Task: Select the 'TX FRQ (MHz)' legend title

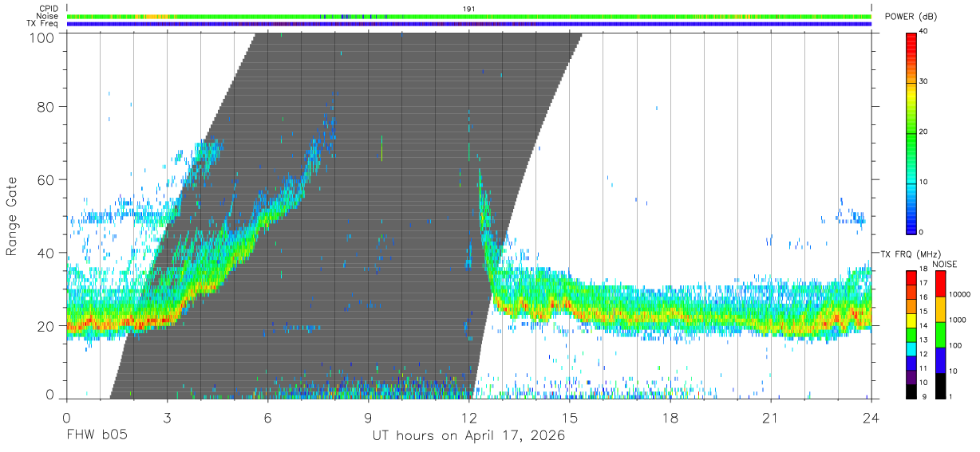Action: coord(910,254)
